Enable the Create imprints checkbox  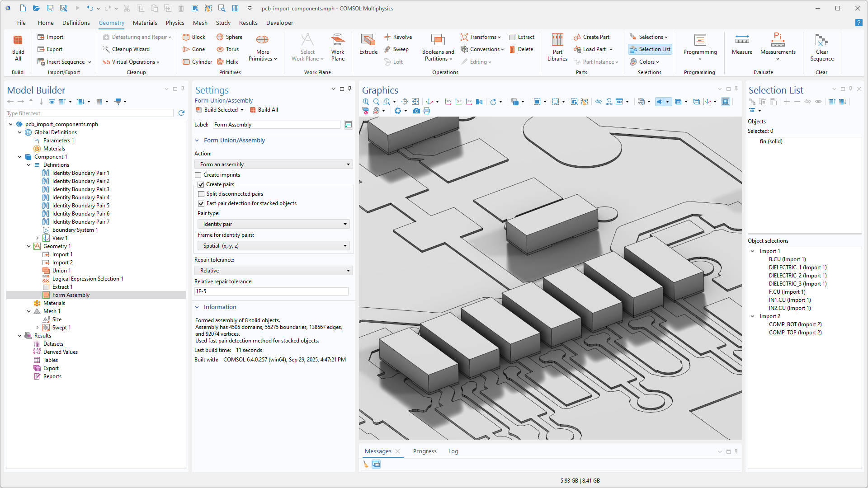point(198,175)
